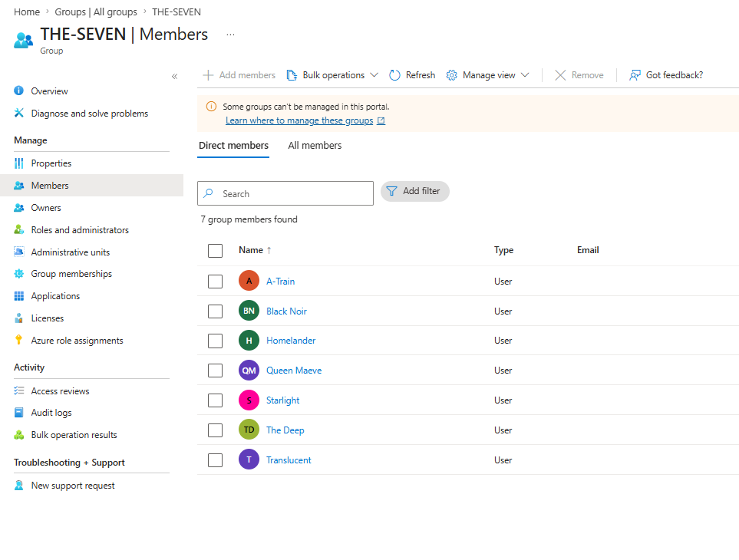Click the A-Train orange avatar
The image size is (739, 560).
tap(249, 281)
